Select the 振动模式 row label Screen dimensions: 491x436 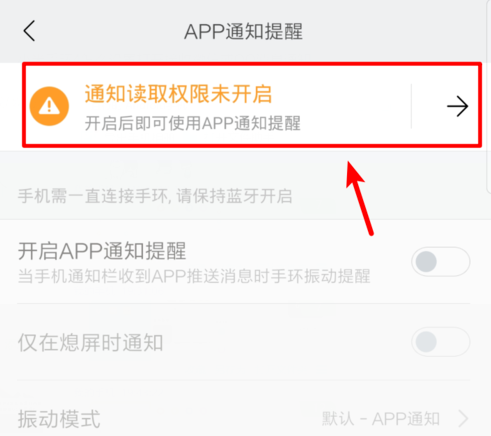[59, 419]
